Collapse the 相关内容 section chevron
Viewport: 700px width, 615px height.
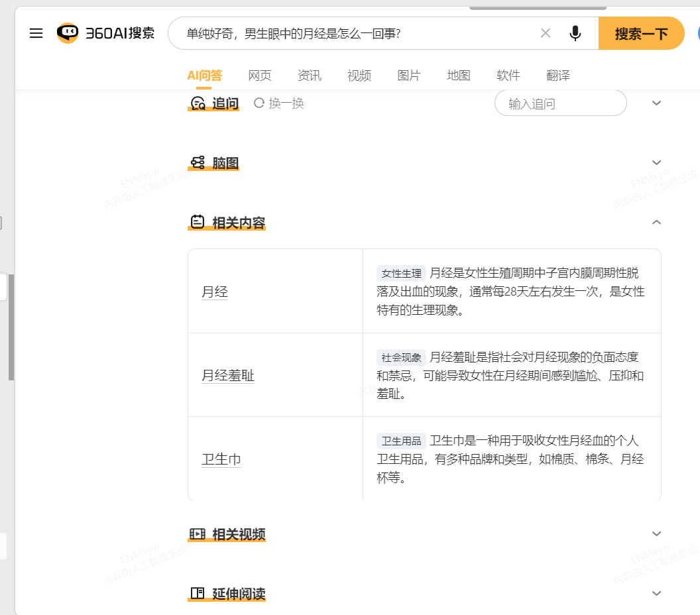pos(656,222)
